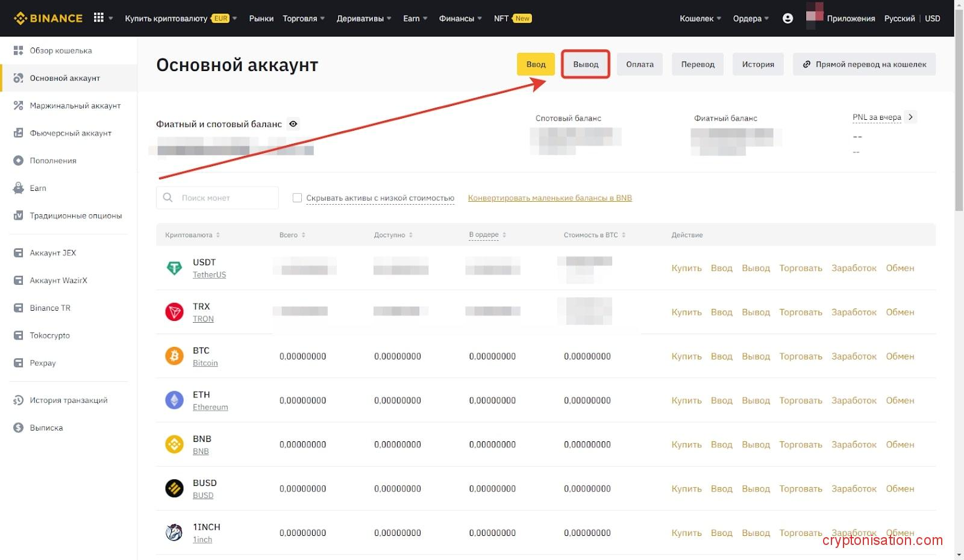The width and height of the screenshot is (964, 560).
Task: Click the highlighted Вывод button
Action: click(x=585, y=64)
